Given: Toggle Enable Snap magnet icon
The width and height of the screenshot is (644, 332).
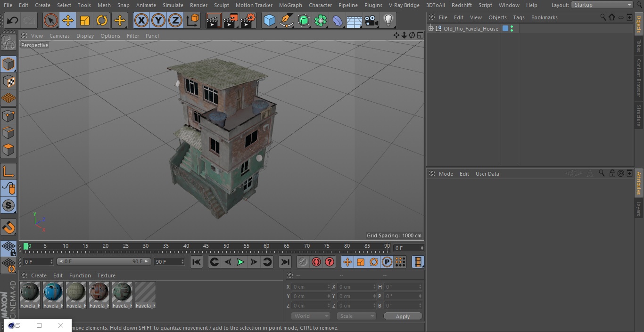Looking at the screenshot, I should (x=8, y=227).
